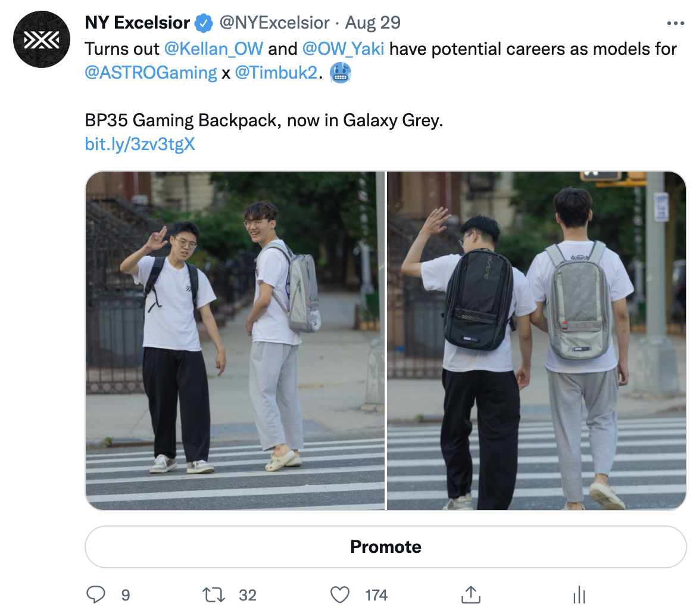This screenshot has width=699, height=616.
Task: Open the three-dot more options menu
Action: pos(675,23)
